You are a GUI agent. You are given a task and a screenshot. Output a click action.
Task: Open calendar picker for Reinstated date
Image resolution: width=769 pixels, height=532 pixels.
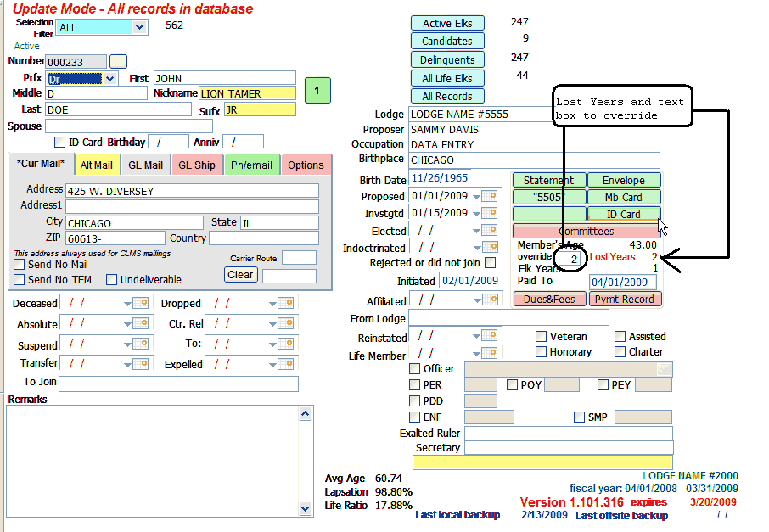point(490,337)
